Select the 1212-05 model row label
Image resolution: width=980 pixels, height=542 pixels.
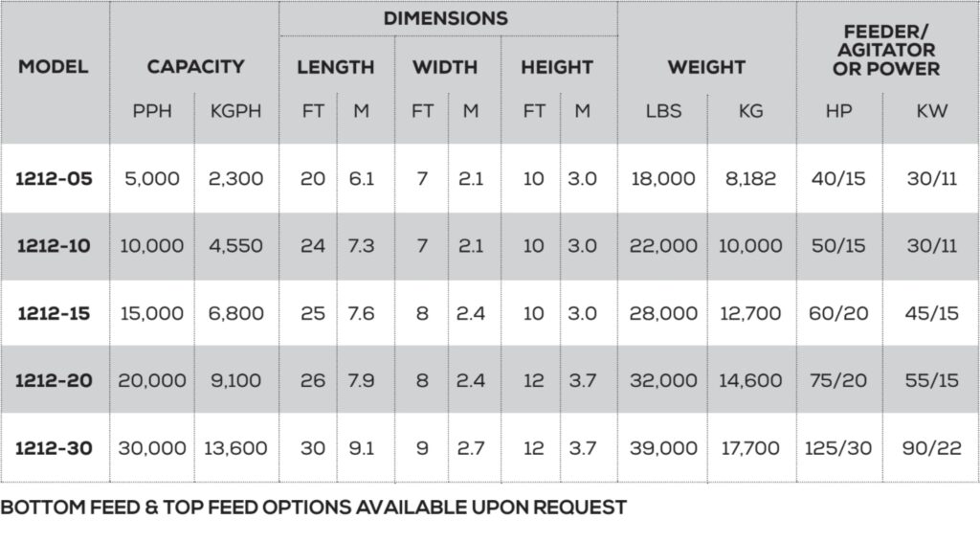click(54, 179)
